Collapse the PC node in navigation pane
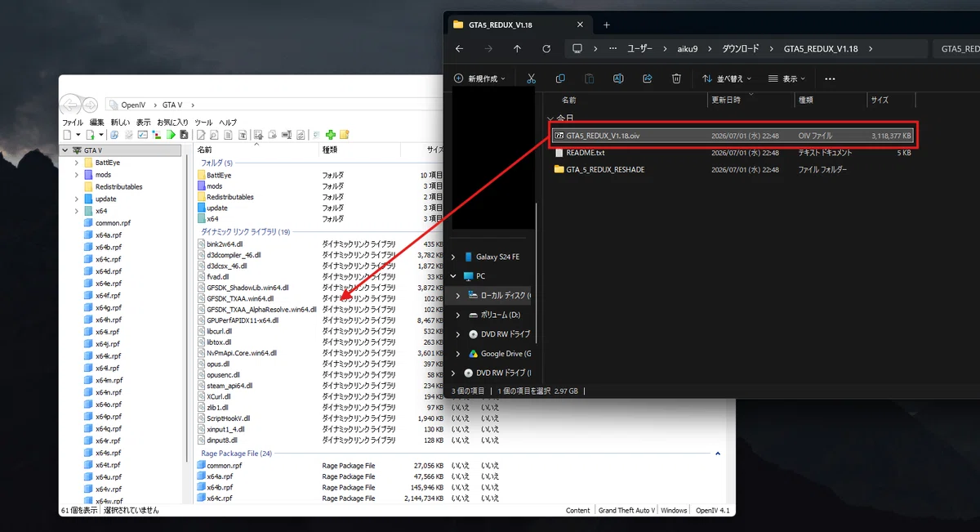Image resolution: width=980 pixels, height=532 pixels. tap(453, 276)
